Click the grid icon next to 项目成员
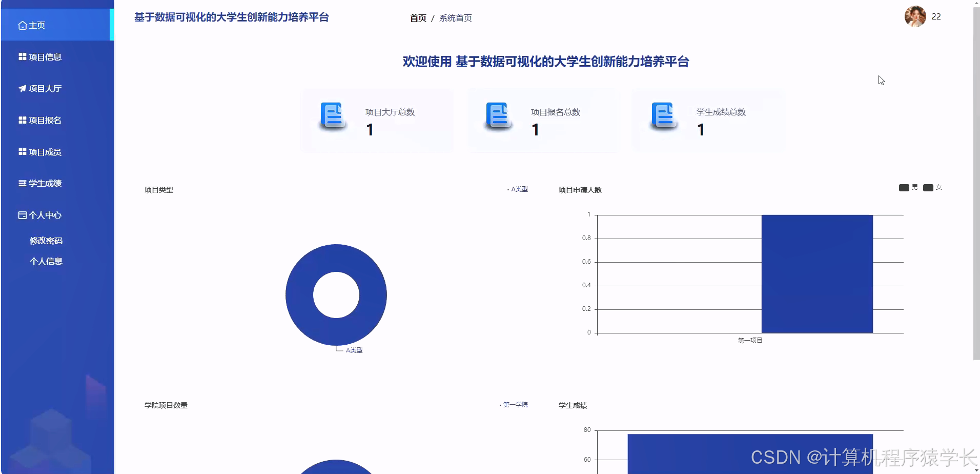The width and height of the screenshot is (980, 474). [x=23, y=151]
